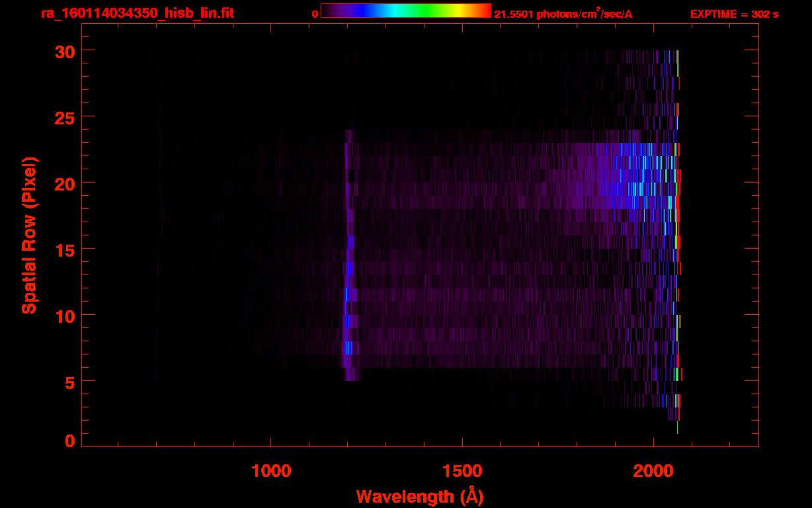Click the EXPTIME = 302 s text
The image size is (812, 508).
(734, 14)
